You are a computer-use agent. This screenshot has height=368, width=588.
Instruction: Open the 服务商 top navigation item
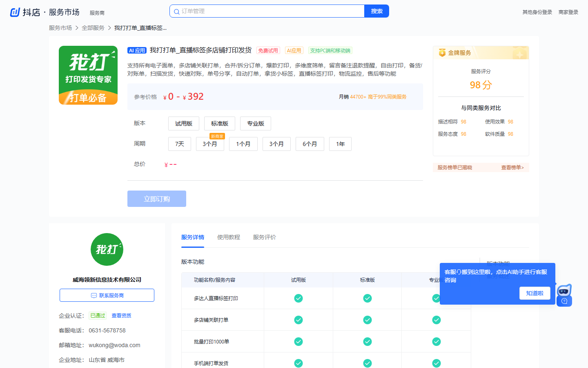97,13
